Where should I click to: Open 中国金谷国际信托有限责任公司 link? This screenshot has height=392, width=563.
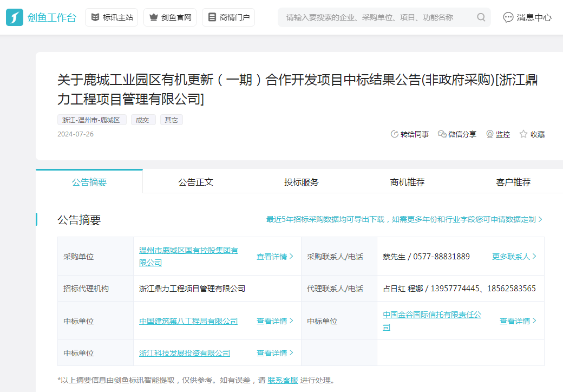pos(432,321)
